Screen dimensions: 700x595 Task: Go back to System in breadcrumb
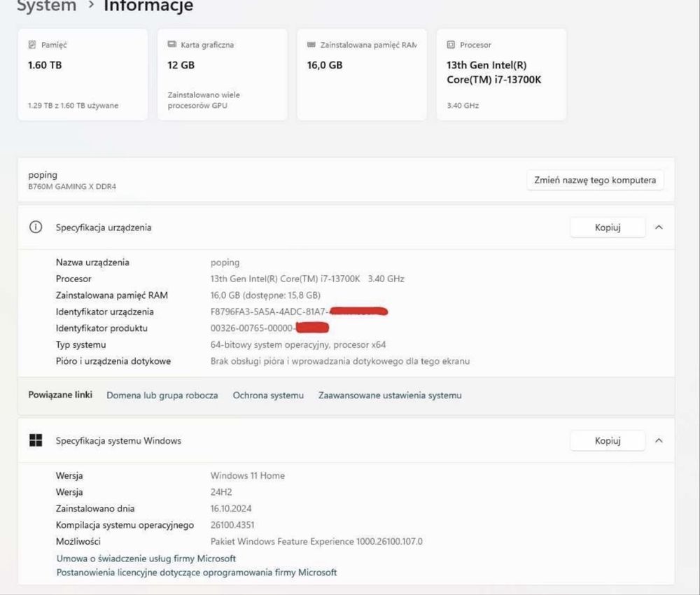46,6
